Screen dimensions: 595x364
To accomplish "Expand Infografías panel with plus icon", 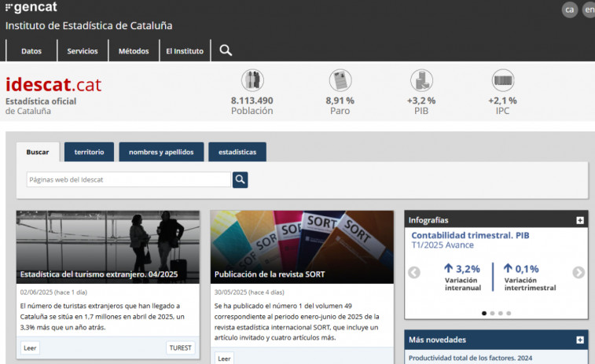I will point(580,220).
